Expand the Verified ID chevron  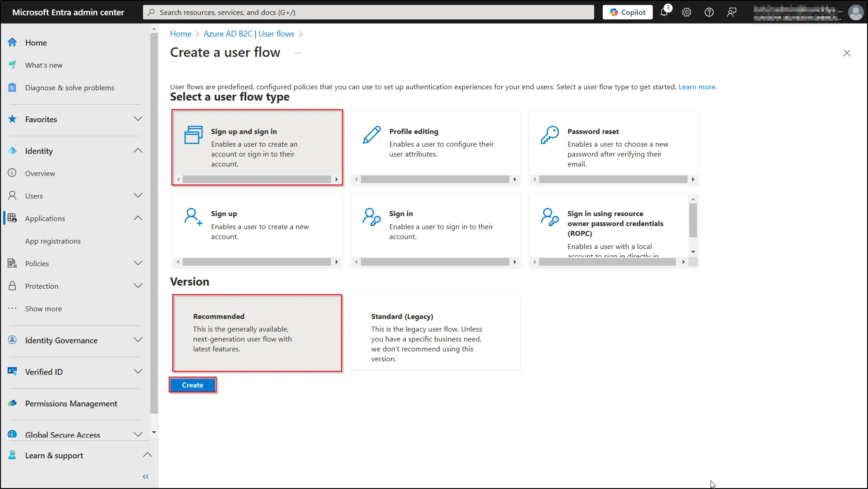click(x=138, y=371)
